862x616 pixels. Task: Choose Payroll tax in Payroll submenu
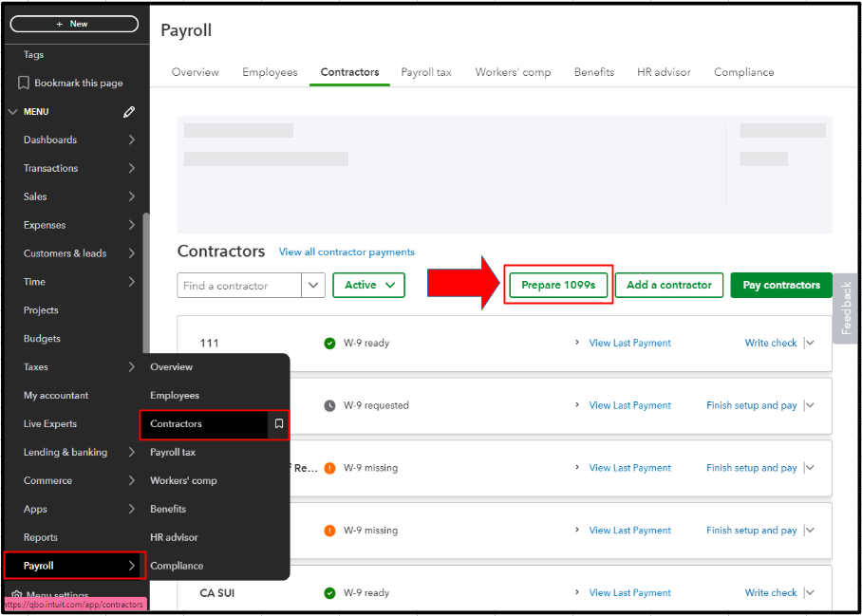pos(173,452)
